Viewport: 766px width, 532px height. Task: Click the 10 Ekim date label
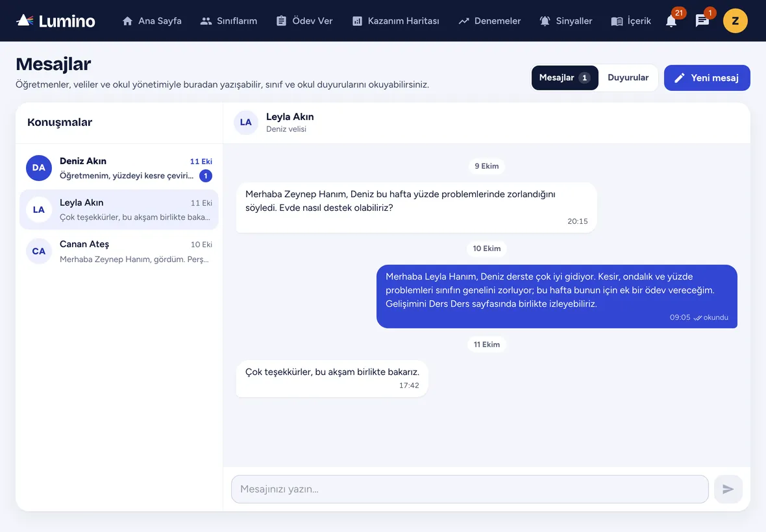(x=487, y=248)
